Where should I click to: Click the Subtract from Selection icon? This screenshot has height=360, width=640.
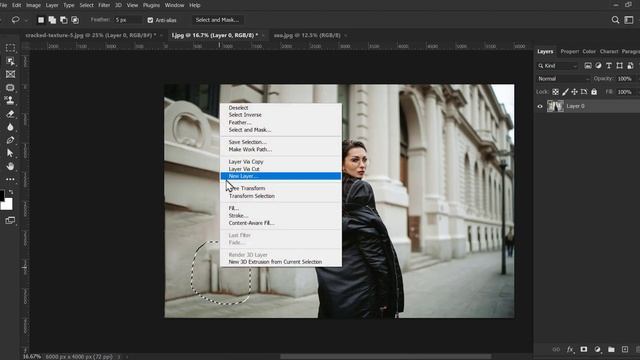[64, 20]
